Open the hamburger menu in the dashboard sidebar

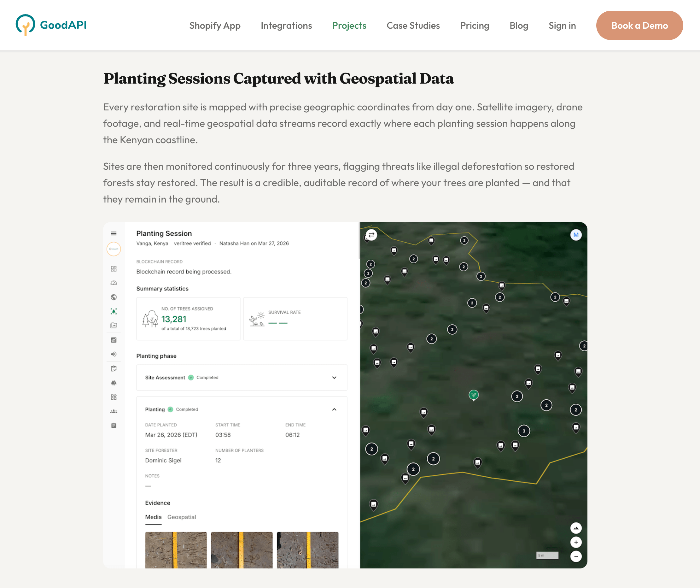click(x=114, y=233)
